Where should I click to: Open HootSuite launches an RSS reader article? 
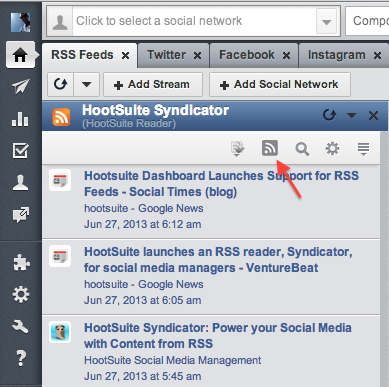218,260
